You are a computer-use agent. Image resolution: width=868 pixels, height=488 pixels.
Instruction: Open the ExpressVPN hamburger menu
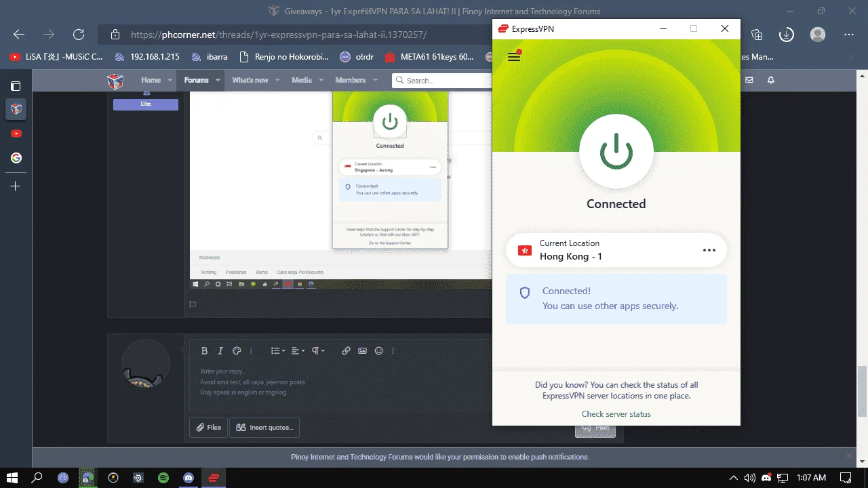[514, 57]
